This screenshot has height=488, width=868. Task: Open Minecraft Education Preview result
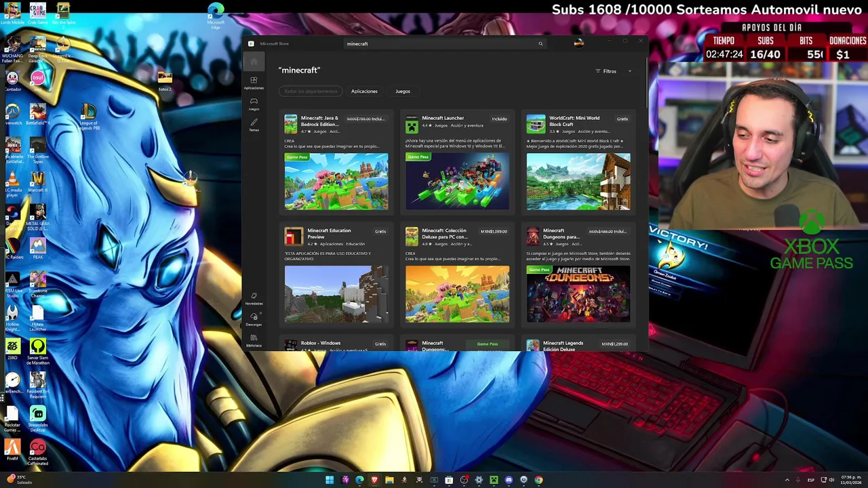[x=336, y=274]
